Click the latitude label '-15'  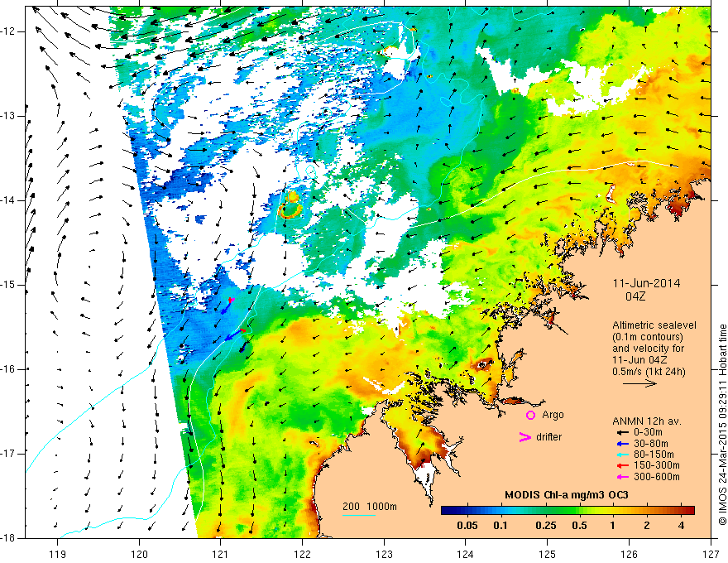(x=9, y=285)
